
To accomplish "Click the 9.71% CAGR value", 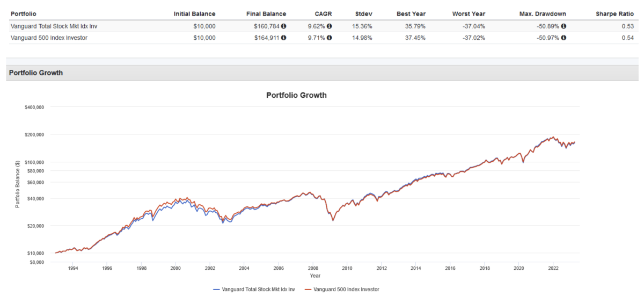I will [317, 38].
